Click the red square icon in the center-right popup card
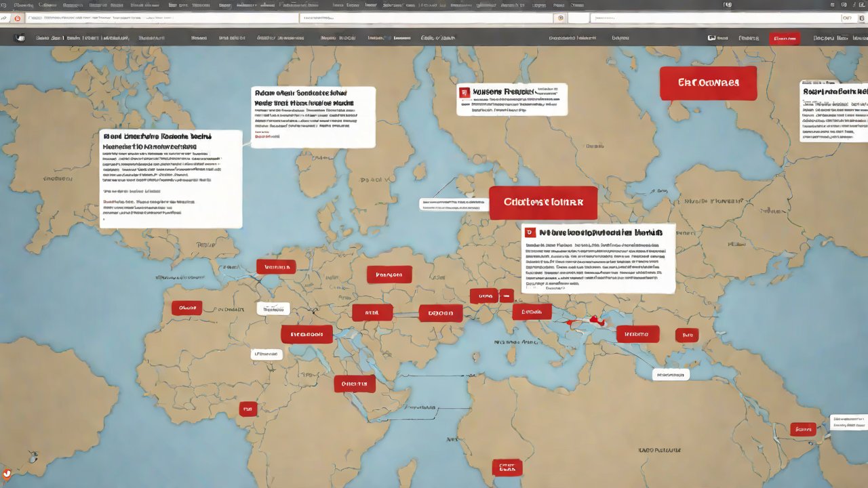This screenshot has height=488, width=868. [530, 233]
